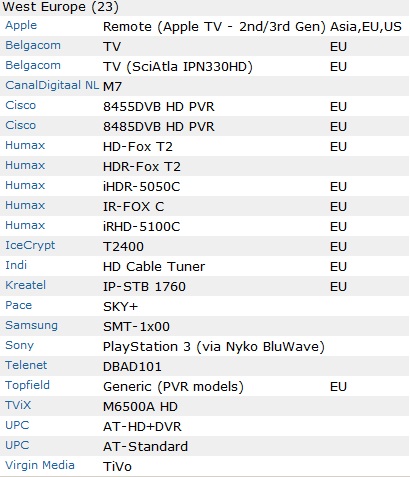
Task: Open Humax link for HD-Fox T2
Action: [25, 145]
